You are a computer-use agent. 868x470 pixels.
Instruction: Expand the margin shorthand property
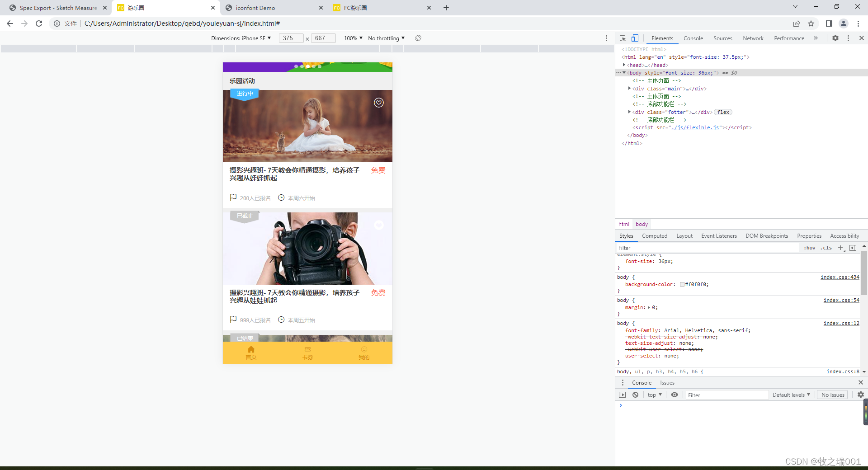(649, 308)
